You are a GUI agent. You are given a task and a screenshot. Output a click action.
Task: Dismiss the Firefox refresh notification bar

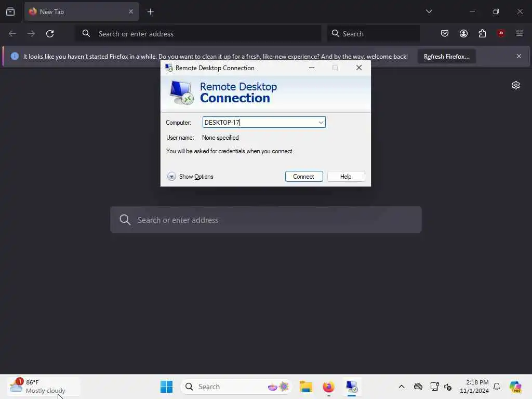[518, 56]
